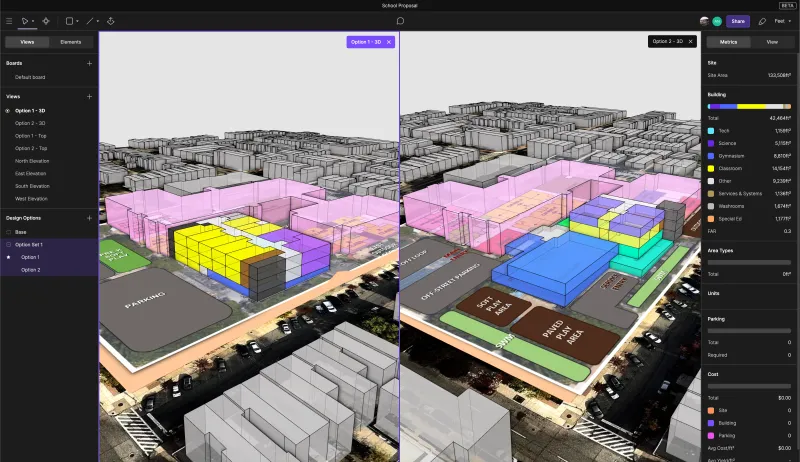Click the Gymnasium blue color swatch
The height and width of the screenshot is (462, 800).
coord(711,155)
